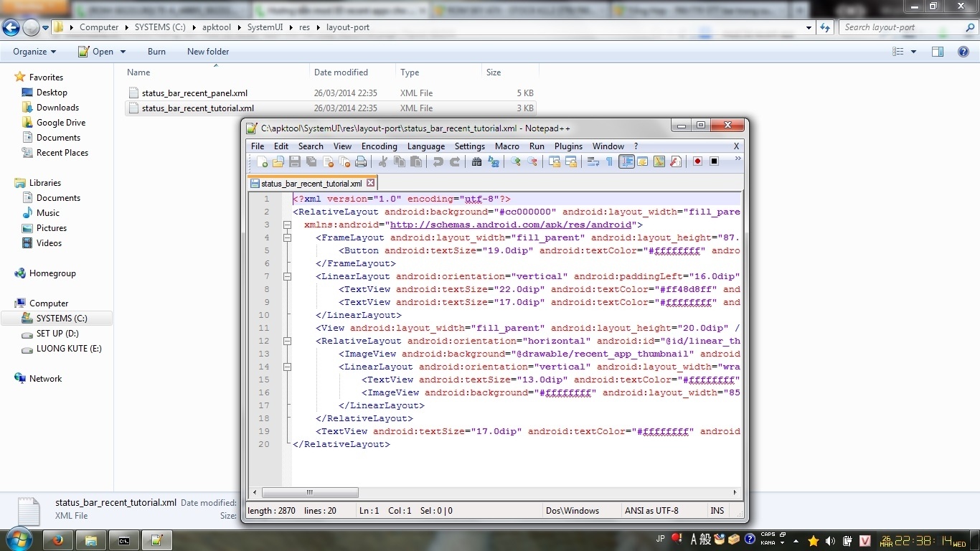980x551 pixels.
Task: Click the Cut scissors icon
Action: point(383,162)
